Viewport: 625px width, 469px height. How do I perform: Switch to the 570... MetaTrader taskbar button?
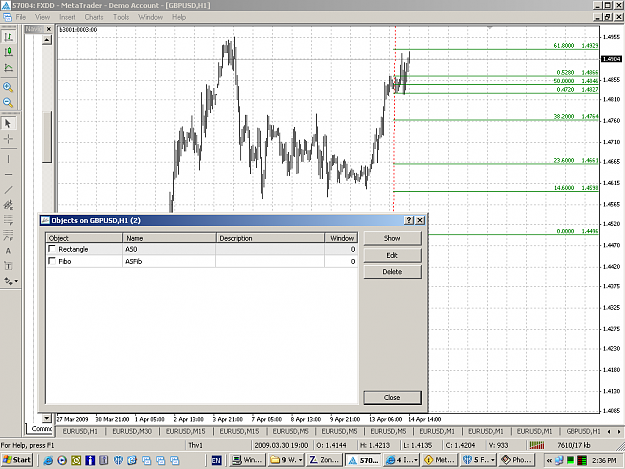[363, 460]
